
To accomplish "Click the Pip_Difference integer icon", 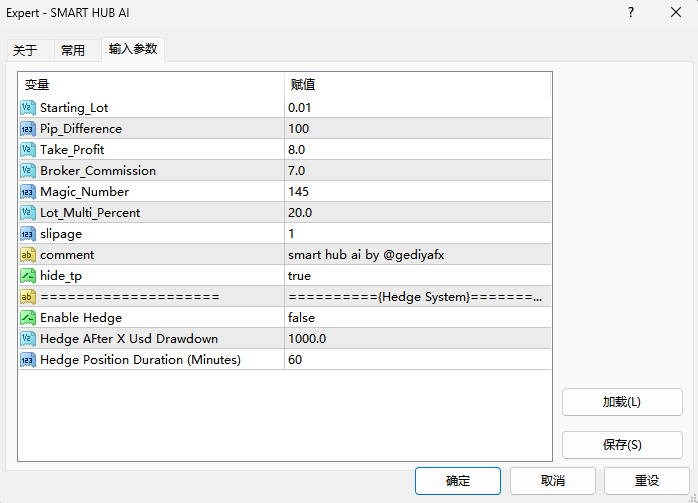I will tap(28, 129).
